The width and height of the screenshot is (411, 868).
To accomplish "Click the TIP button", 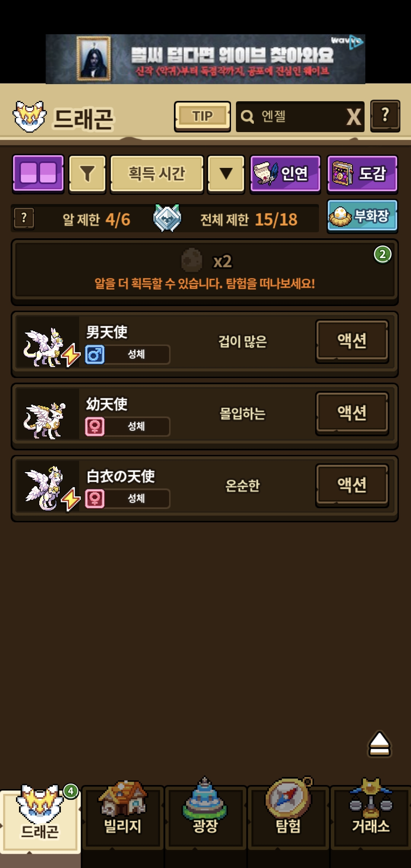I will (x=202, y=116).
